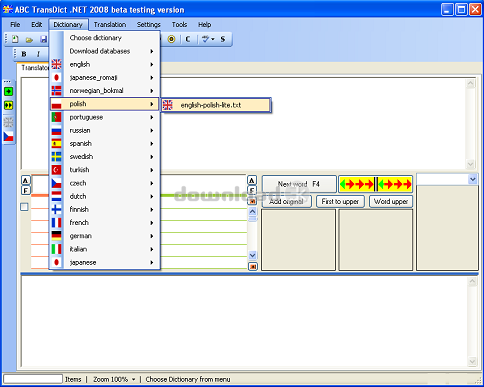Open the Translation menu
Viewport: 484px width, 387px height.
coord(110,25)
